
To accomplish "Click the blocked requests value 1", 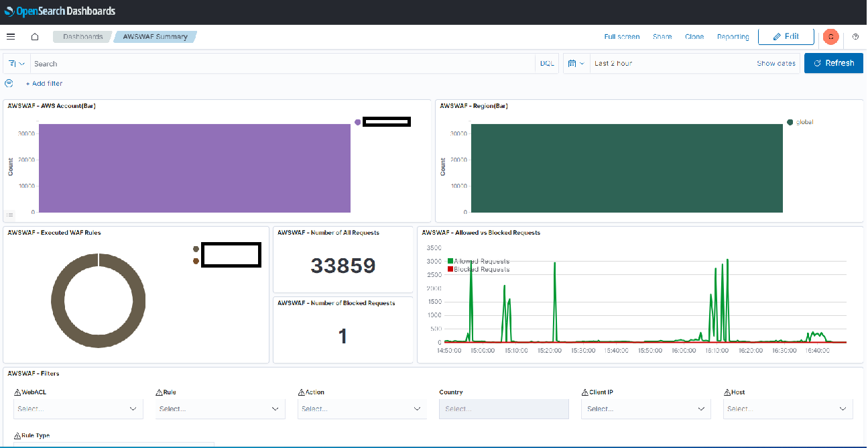I will [343, 335].
